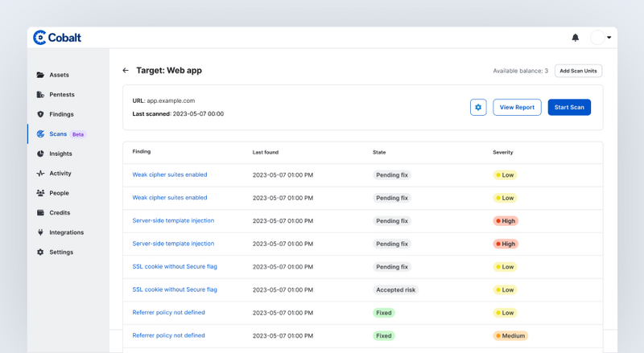Click the Accepted risk state badge
This screenshot has width=644, height=353.
click(x=395, y=289)
